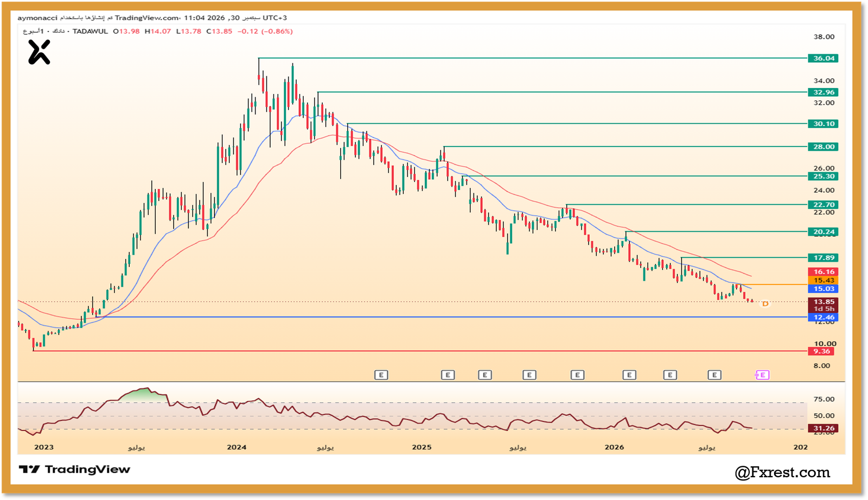Image resolution: width=868 pixels, height=500 pixels.
Task: Select the 28.00 green level label
Action: (823, 147)
